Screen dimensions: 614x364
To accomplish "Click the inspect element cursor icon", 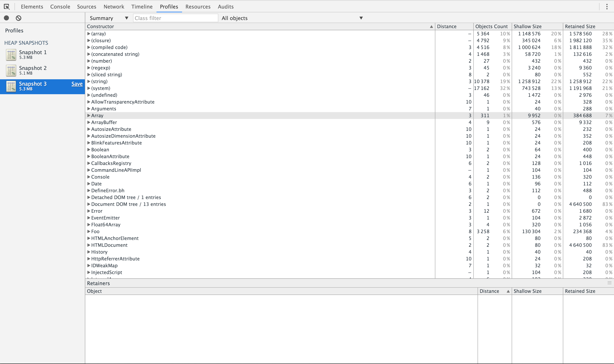I will pos(7,7).
